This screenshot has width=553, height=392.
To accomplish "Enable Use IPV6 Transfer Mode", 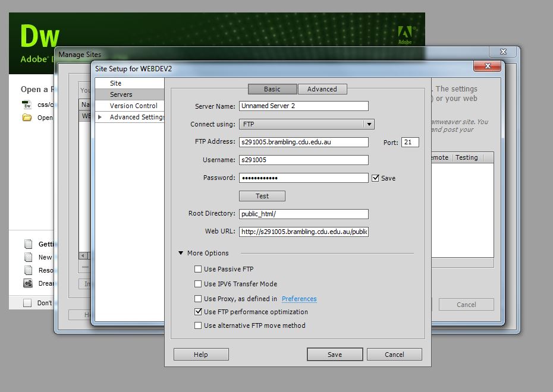I will click(198, 284).
